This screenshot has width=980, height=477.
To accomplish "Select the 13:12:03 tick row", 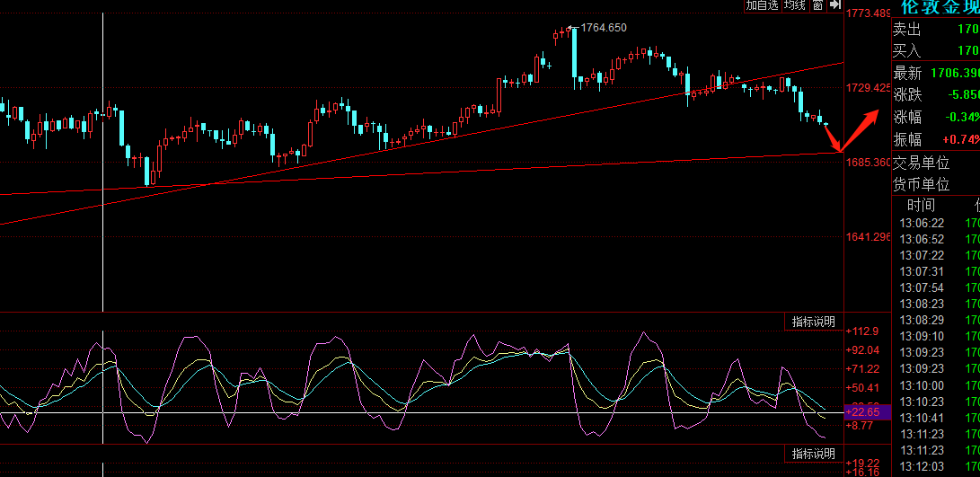I will 936,466.
